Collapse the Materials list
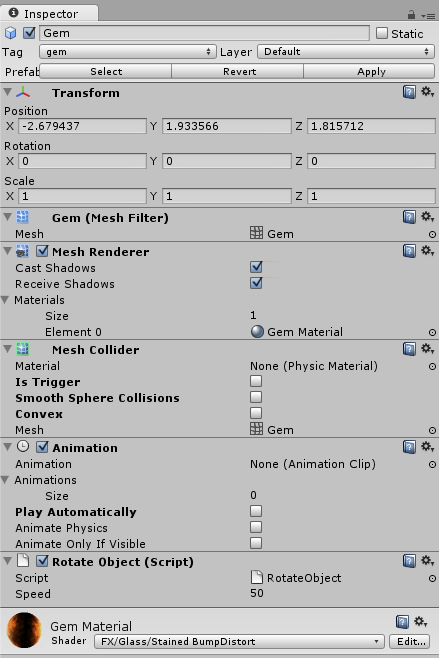 [x=5, y=300]
